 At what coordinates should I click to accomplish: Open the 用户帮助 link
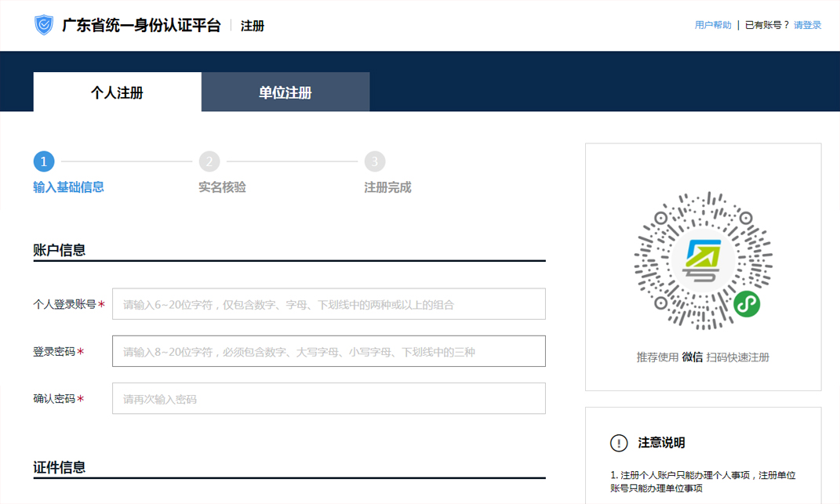point(712,25)
